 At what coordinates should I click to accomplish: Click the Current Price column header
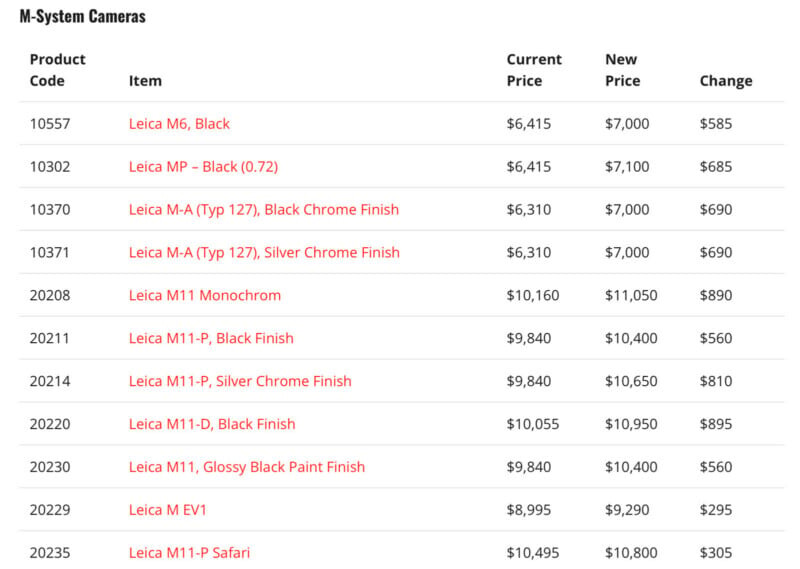(x=534, y=70)
